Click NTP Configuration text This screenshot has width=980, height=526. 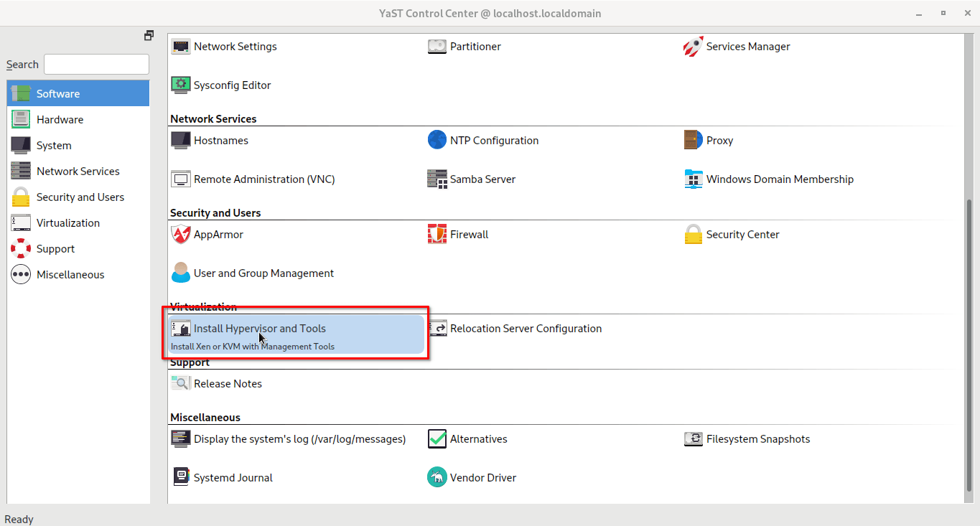click(494, 141)
